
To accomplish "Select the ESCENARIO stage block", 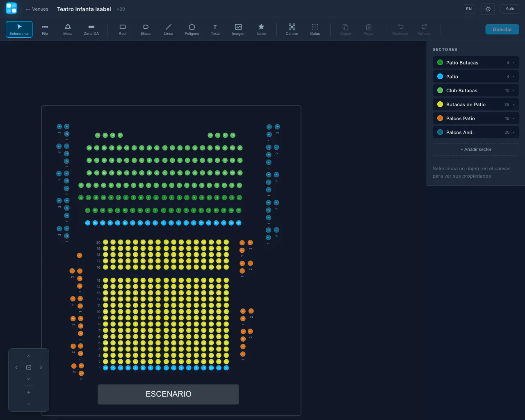I will coord(168,394).
